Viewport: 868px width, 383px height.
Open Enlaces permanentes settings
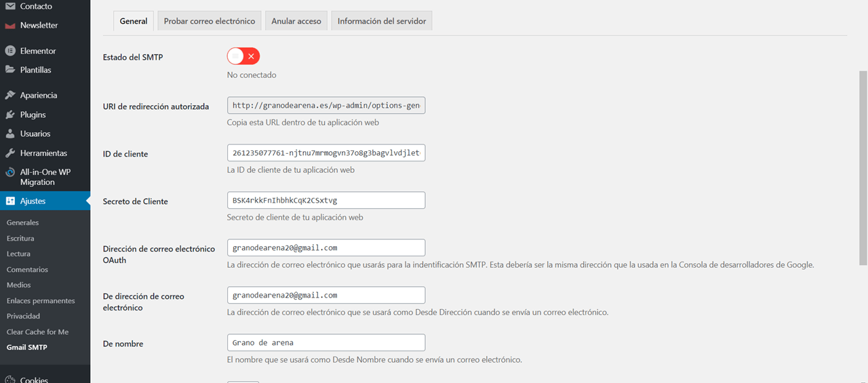(x=41, y=300)
